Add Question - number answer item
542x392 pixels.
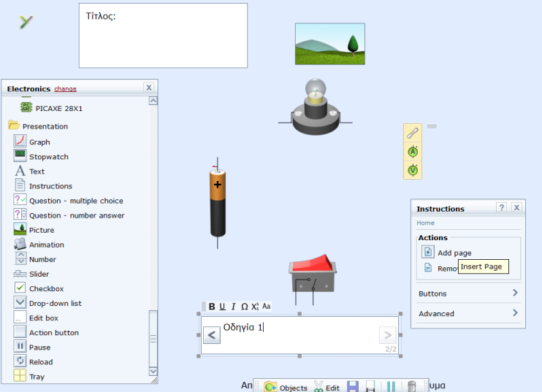pyautogui.click(x=69, y=215)
